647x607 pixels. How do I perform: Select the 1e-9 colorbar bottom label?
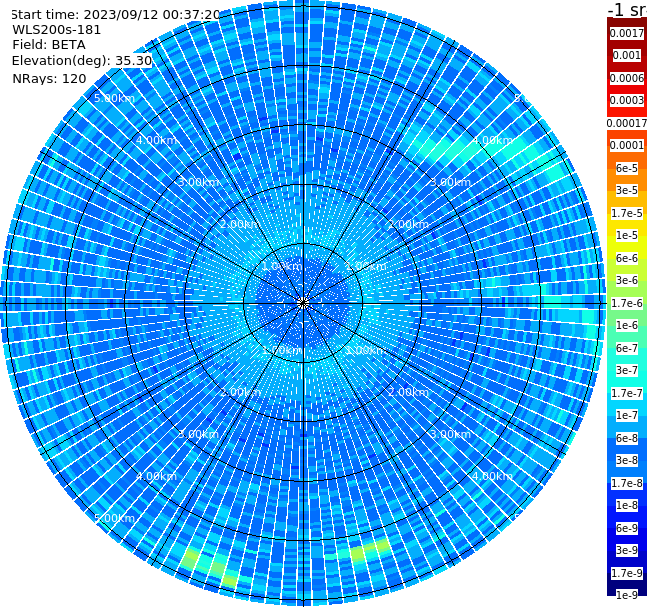627,595
